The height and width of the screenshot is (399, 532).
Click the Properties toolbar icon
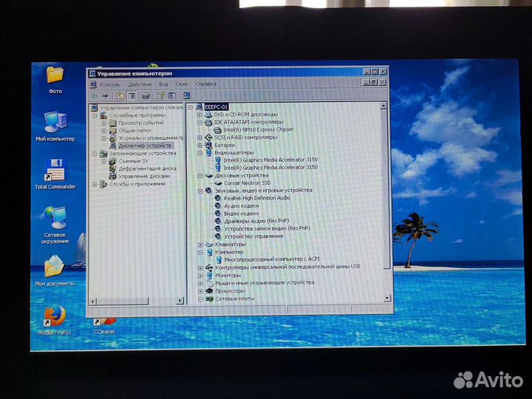[161, 95]
